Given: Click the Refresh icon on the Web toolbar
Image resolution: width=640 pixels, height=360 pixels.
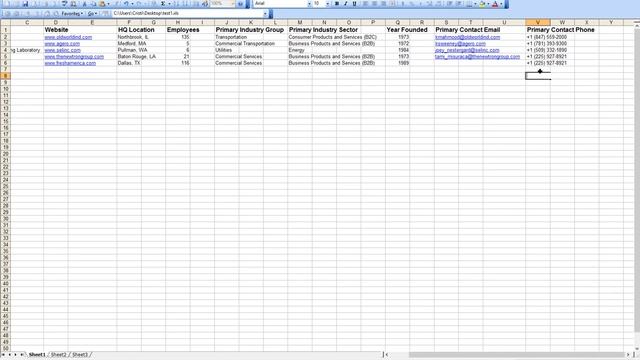Looking at the screenshot, I should pos(37,13).
